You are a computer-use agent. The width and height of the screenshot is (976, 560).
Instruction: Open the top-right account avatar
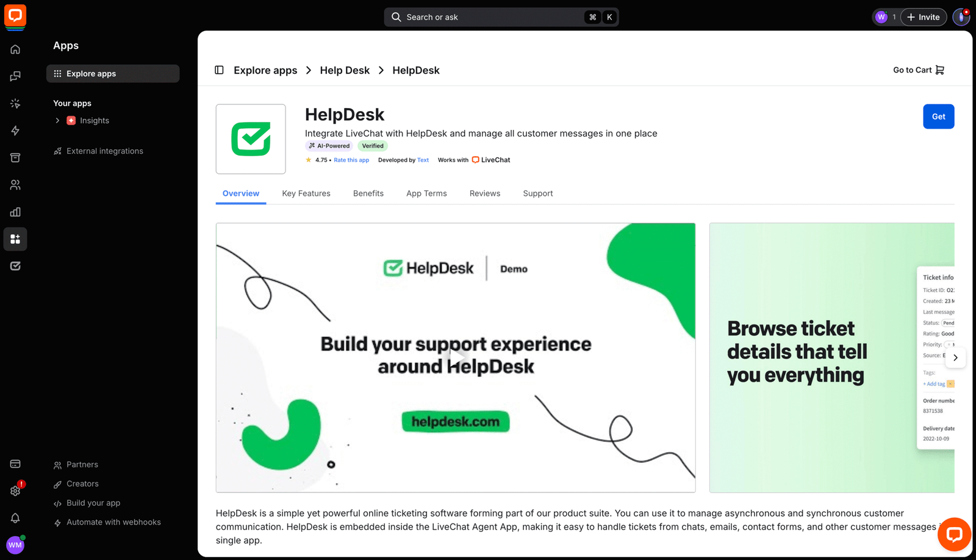tap(961, 17)
